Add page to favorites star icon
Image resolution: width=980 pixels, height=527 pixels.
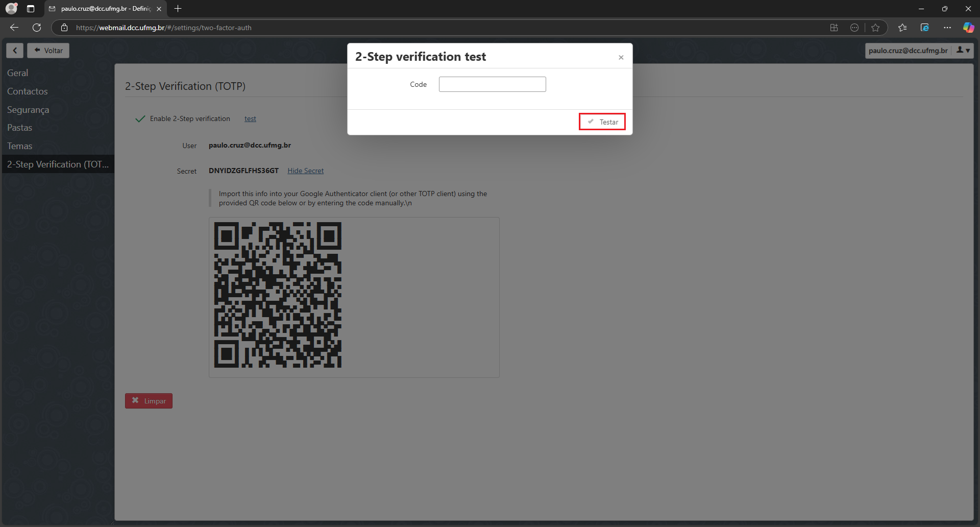[875, 28]
